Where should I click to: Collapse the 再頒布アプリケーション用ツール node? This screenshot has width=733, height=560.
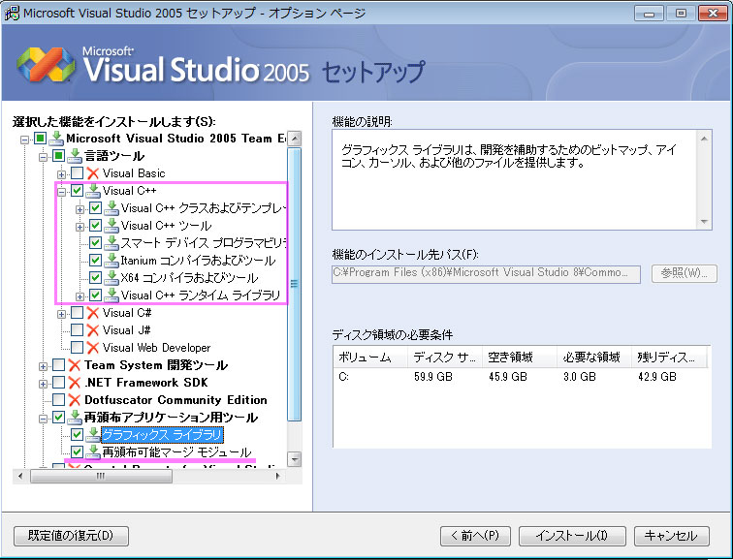click(43, 419)
